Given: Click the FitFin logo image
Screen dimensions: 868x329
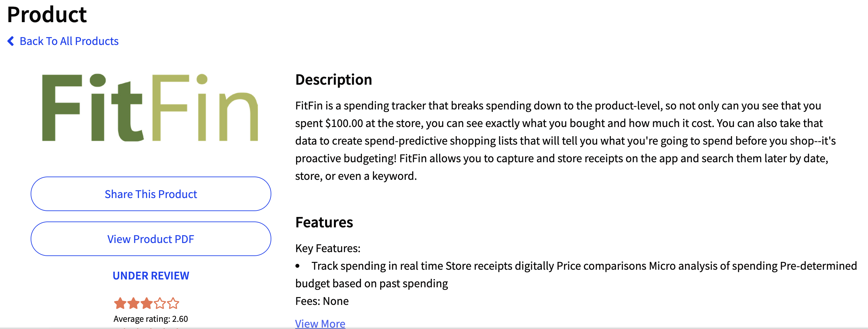Looking at the screenshot, I should [x=150, y=107].
